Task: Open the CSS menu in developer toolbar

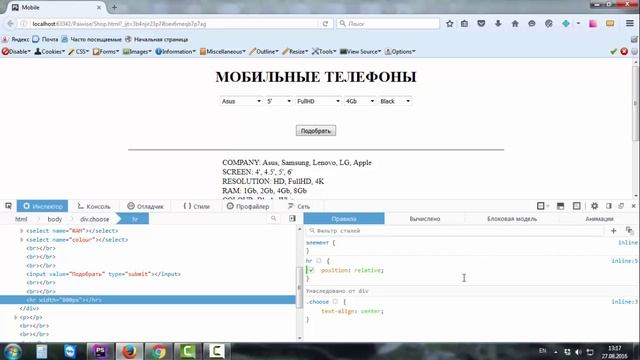Action: point(79,51)
